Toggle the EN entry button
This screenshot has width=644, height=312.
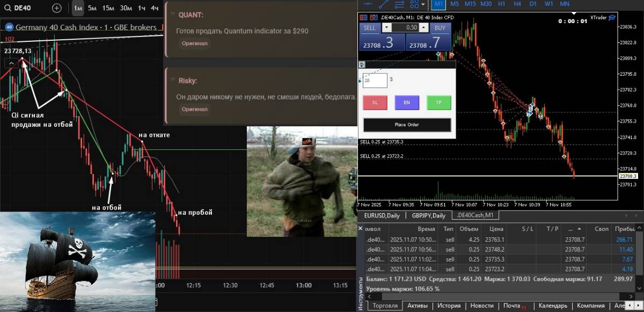[x=406, y=102]
